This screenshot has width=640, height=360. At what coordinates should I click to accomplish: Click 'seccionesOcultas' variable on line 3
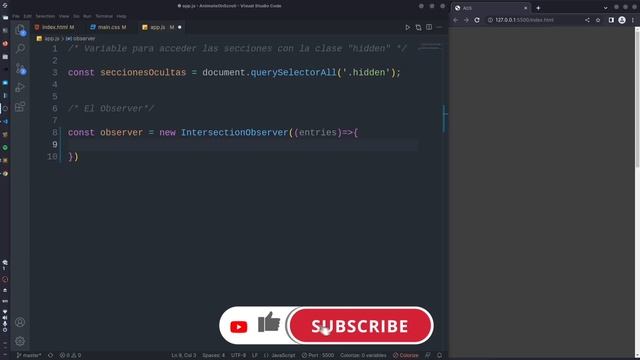[143, 73]
